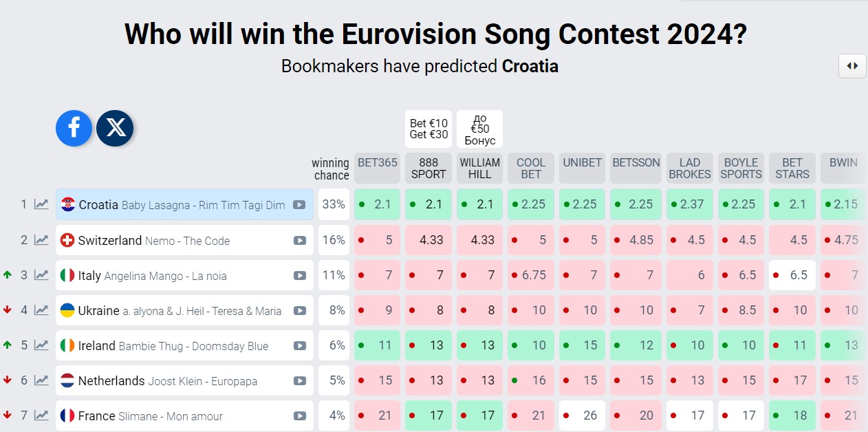
Task: Show trend graph icon for Ireland
Action: click(42, 345)
